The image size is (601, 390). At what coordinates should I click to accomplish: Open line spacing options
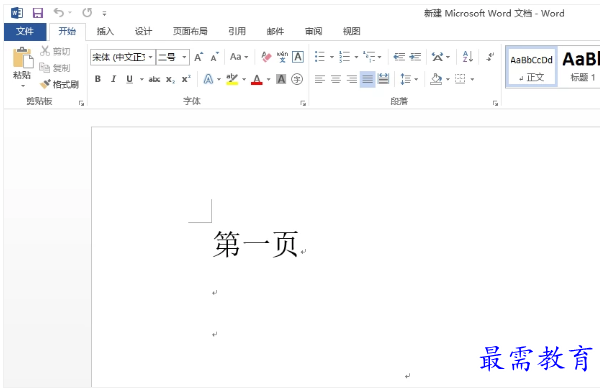[x=409, y=79]
